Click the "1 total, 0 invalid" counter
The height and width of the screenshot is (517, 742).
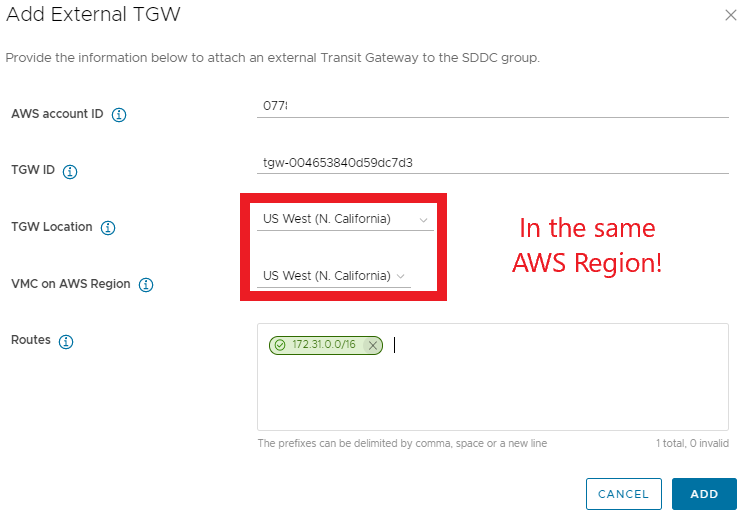click(692, 443)
